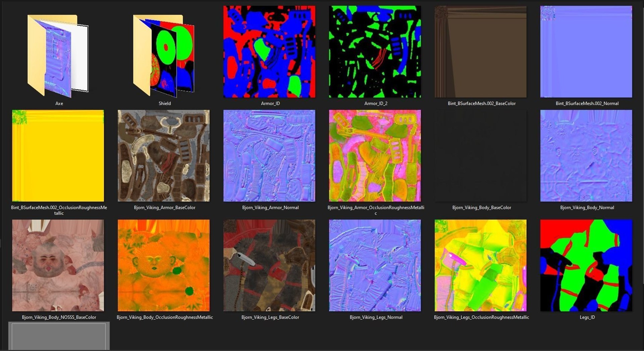Select the Armor_ID_2 texture thumbnail
This screenshot has height=351, width=644.
(375, 52)
